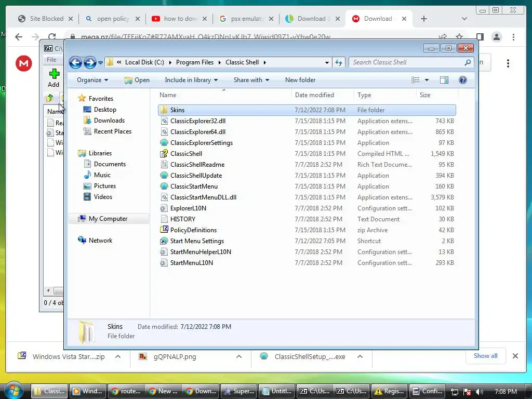The image size is (532, 399).
Task: Switch to Site Blocked Chrome tab
Action: tap(46, 19)
